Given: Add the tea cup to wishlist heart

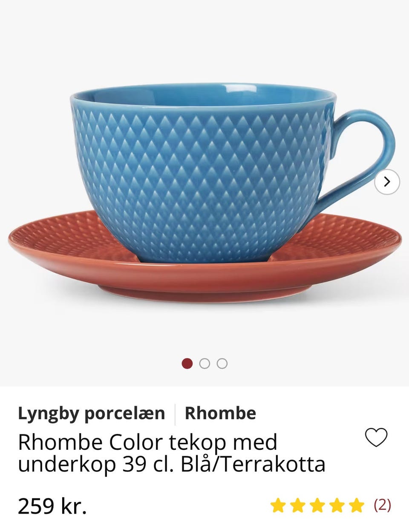Looking at the screenshot, I should coord(376,437).
